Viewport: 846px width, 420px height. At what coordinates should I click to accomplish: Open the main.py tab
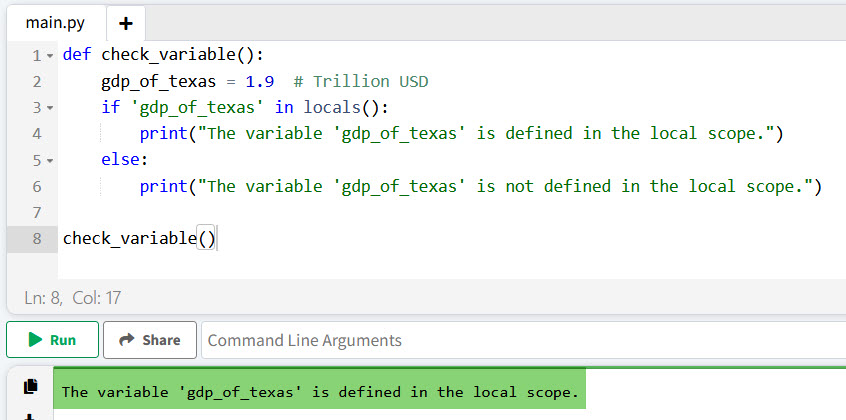point(55,23)
